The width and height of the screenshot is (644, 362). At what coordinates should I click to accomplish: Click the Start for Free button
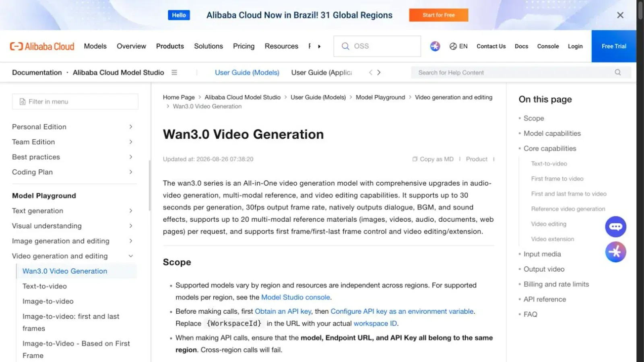439,15
